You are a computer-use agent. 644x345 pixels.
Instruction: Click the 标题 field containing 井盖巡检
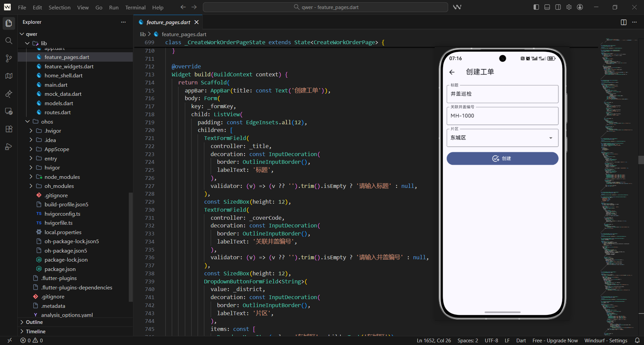tap(502, 94)
